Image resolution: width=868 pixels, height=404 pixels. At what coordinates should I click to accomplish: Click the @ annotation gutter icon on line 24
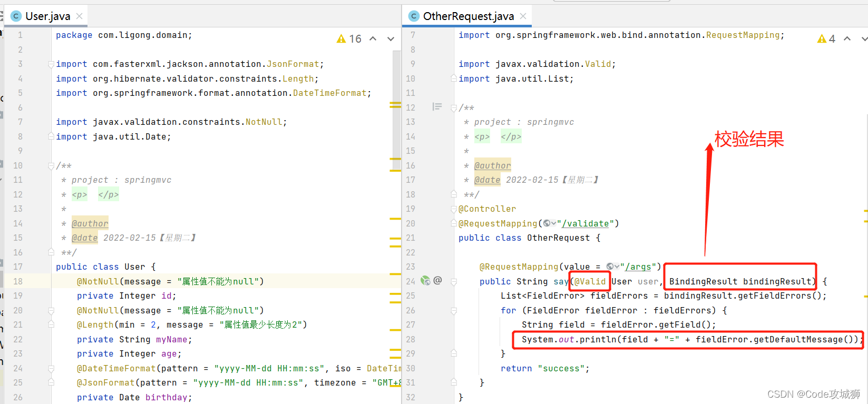coord(437,280)
